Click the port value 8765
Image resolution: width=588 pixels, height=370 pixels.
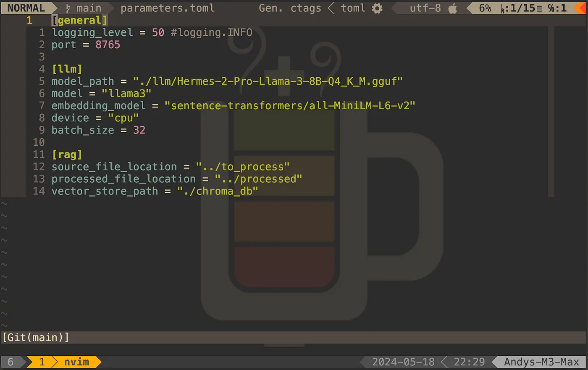(108, 45)
